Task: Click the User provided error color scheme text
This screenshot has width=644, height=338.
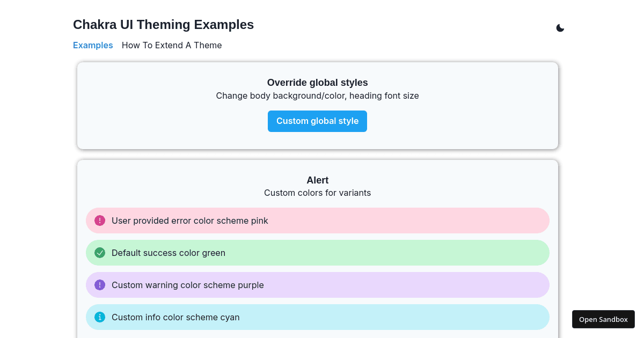Action: pyautogui.click(x=189, y=221)
